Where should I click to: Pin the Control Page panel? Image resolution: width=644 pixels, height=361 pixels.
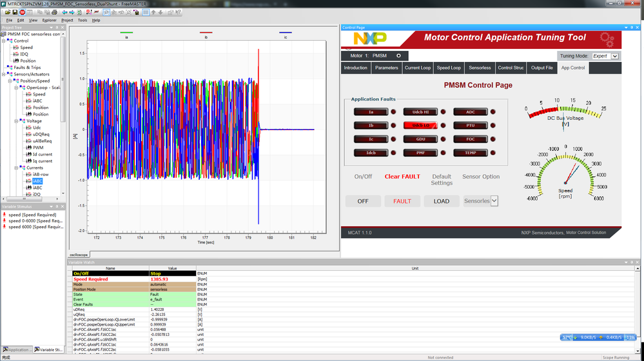pyautogui.click(x=632, y=28)
